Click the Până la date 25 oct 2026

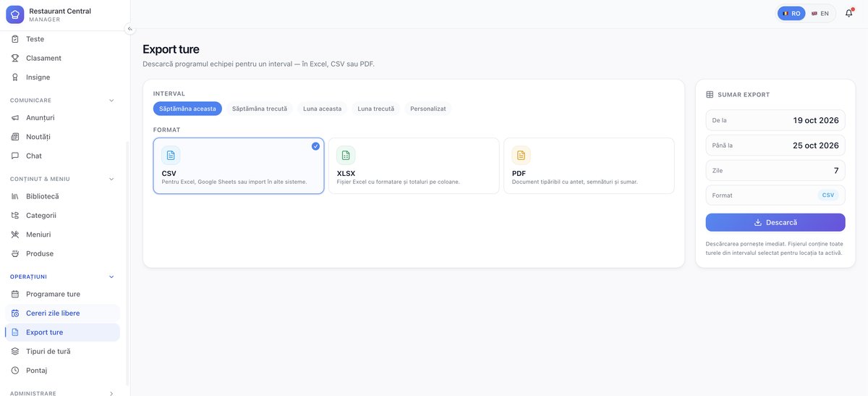[816, 146]
